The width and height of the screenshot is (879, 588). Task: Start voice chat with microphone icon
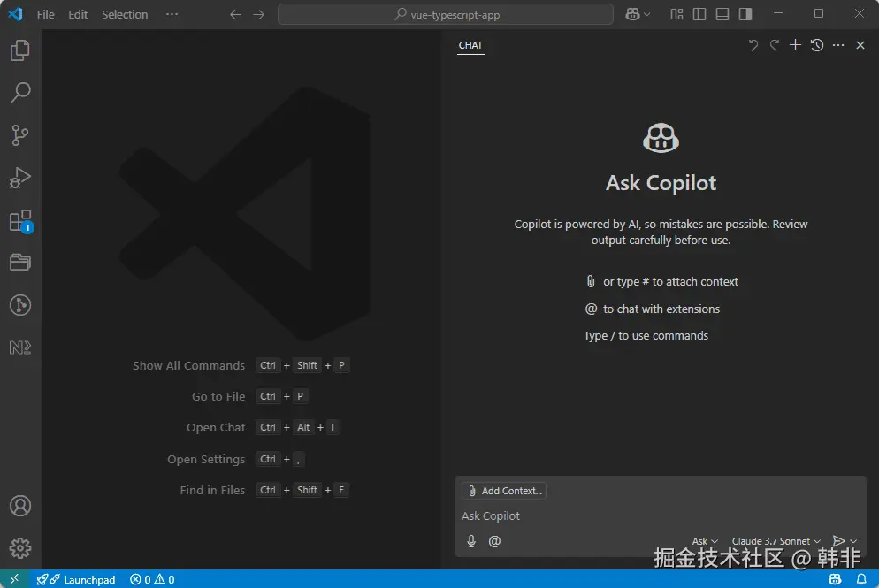click(471, 541)
